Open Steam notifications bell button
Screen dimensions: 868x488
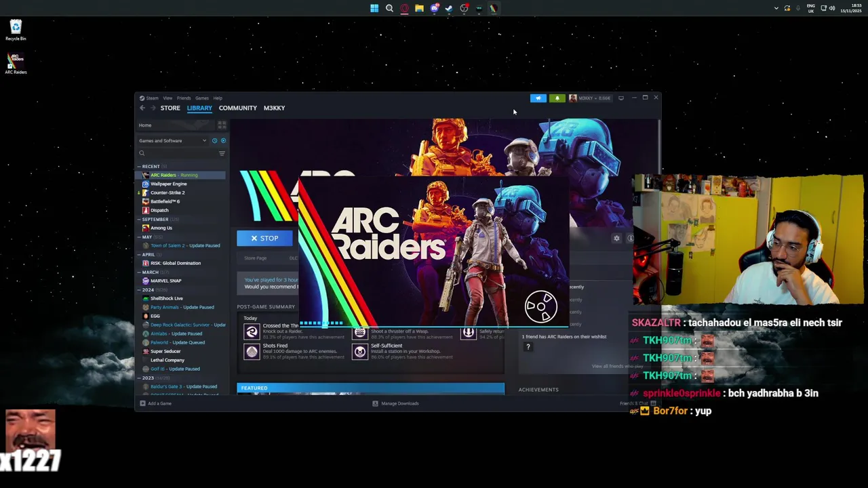click(557, 98)
